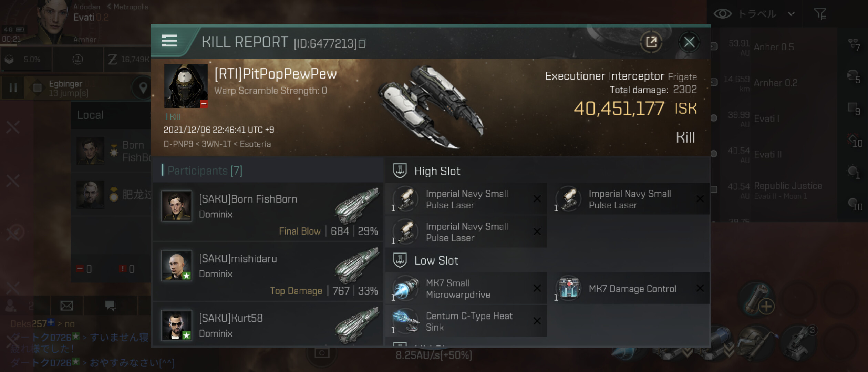This screenshot has height=372, width=868.
Task: View PitPopPewPew victim portrait
Action: click(x=186, y=86)
